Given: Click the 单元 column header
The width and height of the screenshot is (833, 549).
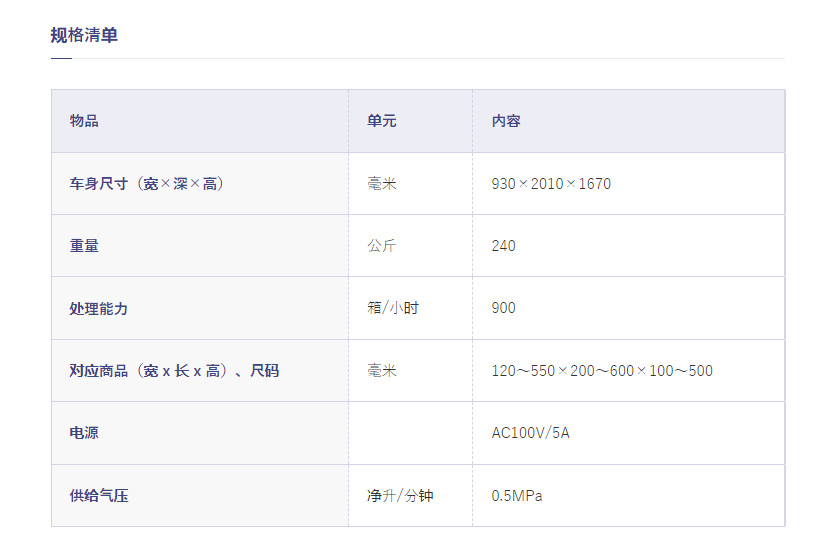Looking at the screenshot, I should [381, 121].
